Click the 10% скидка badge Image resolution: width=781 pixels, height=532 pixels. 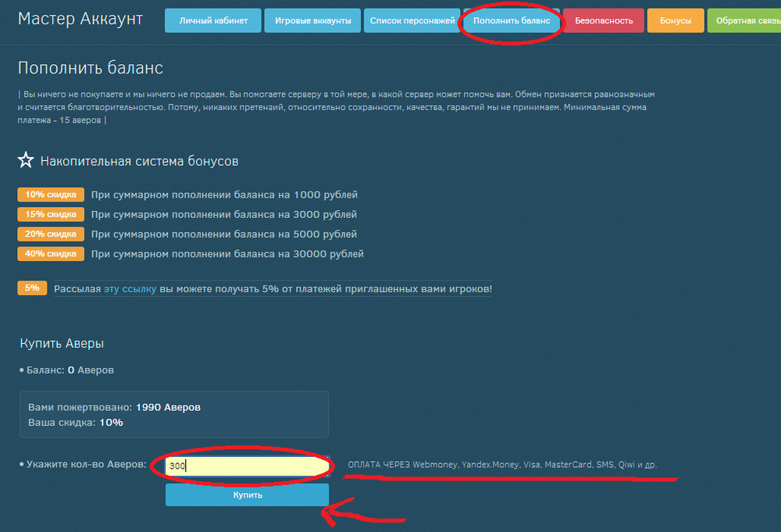click(51, 195)
